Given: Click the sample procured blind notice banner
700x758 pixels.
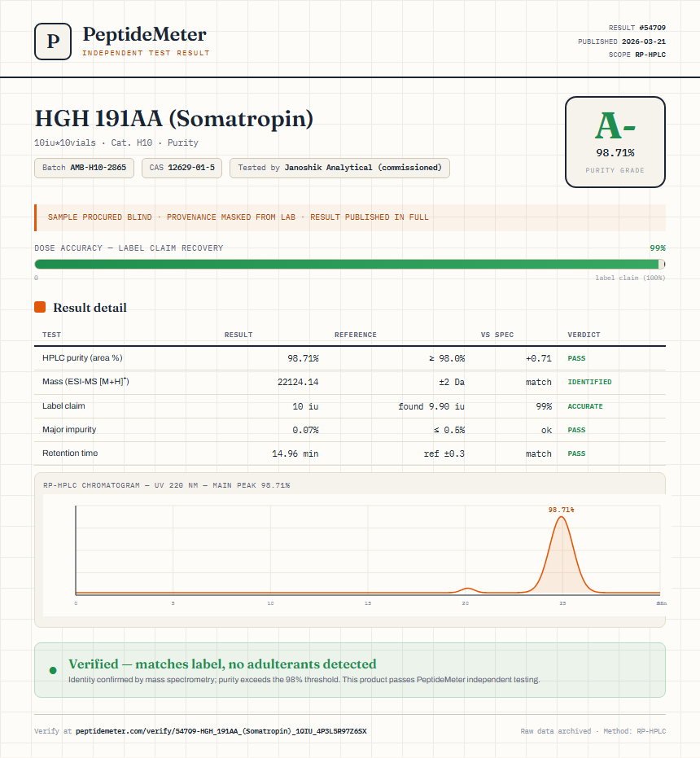Looking at the screenshot, I should [349, 217].
